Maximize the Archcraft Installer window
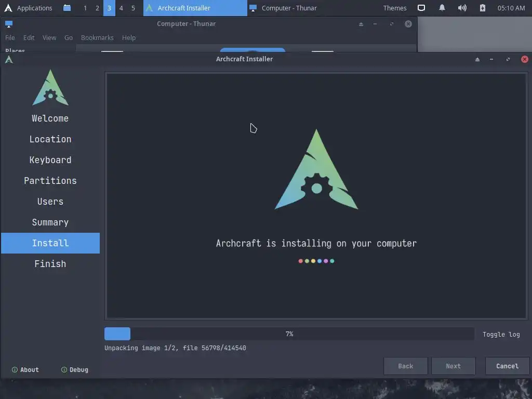The width and height of the screenshot is (532, 399). click(x=508, y=59)
